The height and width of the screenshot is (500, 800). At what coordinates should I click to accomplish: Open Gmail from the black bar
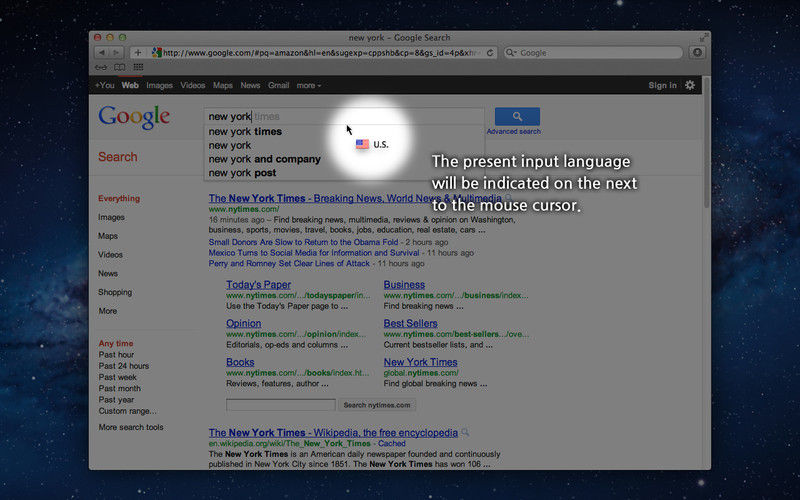click(x=279, y=85)
